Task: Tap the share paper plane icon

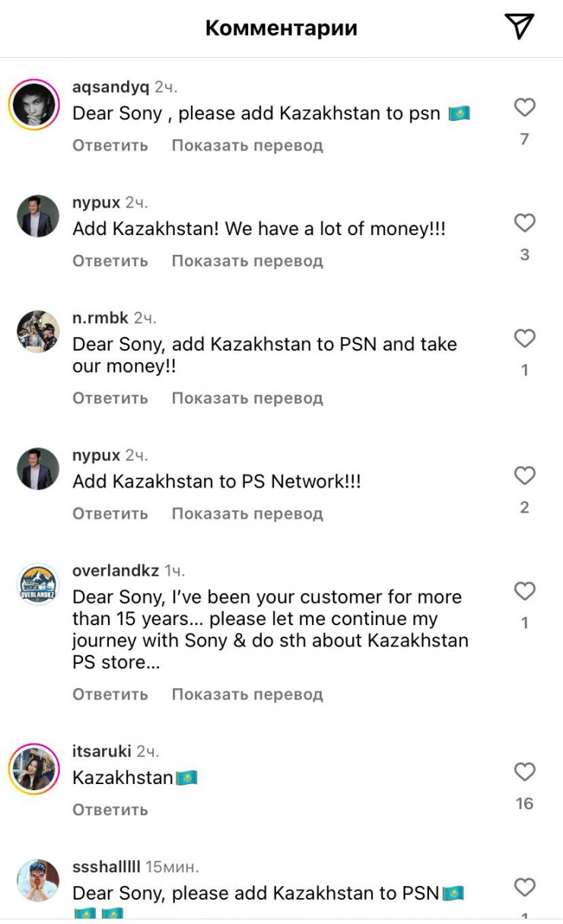Action: tap(520, 27)
